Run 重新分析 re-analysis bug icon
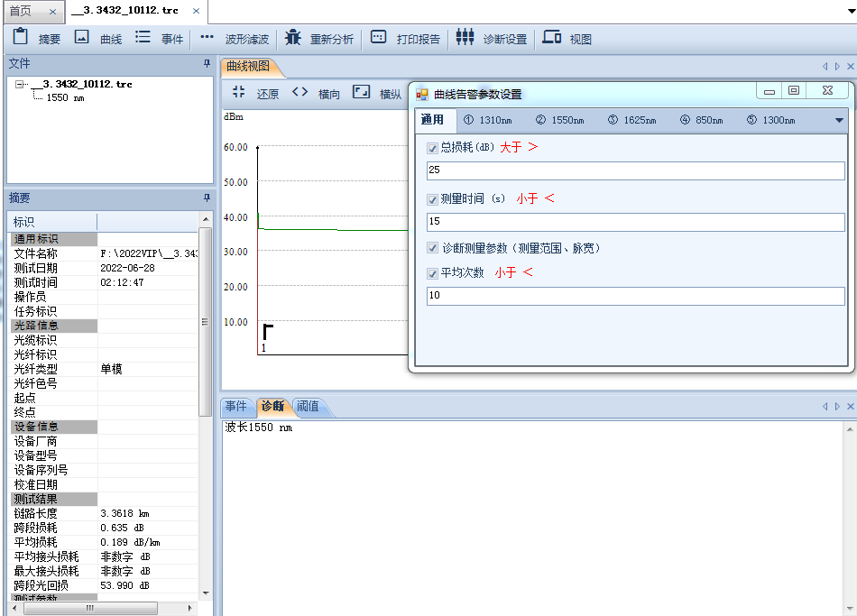857x616 pixels. click(x=292, y=38)
